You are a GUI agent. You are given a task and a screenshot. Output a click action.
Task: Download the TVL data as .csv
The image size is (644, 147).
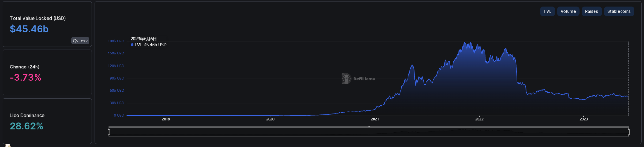(x=80, y=41)
